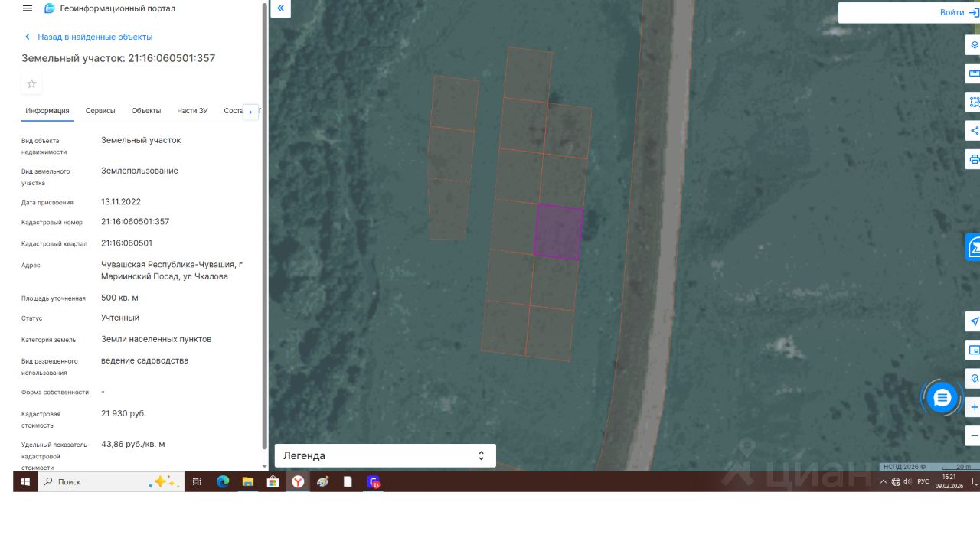
Task: Open the purple app with the notification badge
Action: coord(373,481)
